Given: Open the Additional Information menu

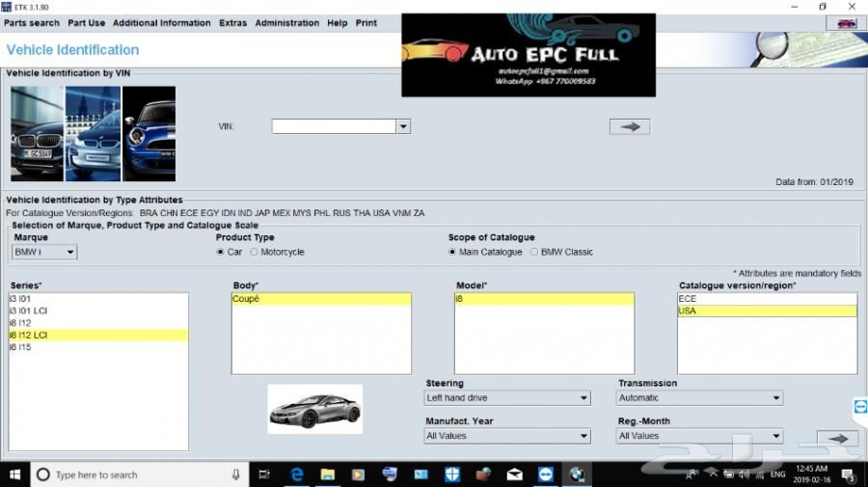Looking at the screenshot, I should point(162,23).
